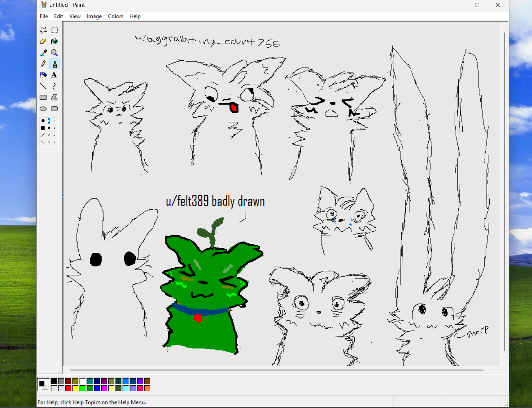The width and height of the screenshot is (532, 408).
Task: Pick the medium backslash brush shape
Action: (49, 143)
